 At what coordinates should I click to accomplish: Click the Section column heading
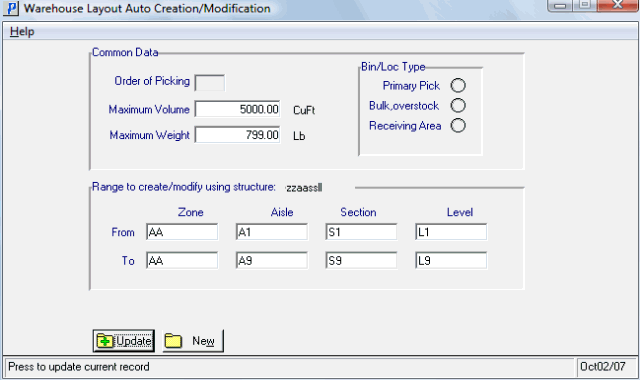[x=358, y=212]
